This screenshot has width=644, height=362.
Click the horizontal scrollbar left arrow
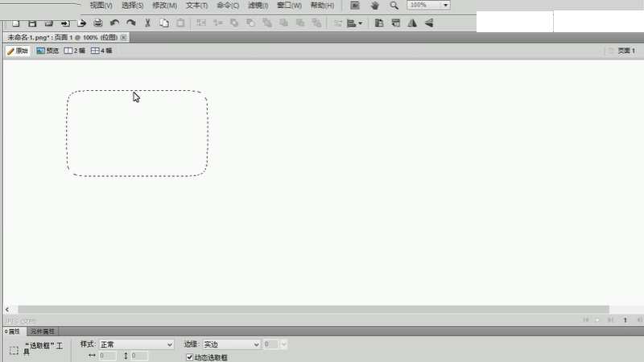(x=7, y=310)
